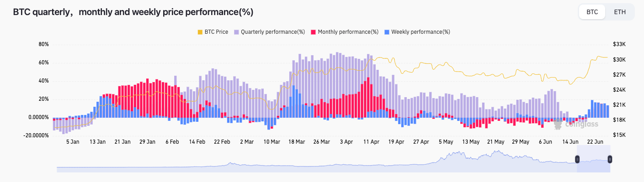
Task: Select the BTC tab
Action: [x=592, y=12]
